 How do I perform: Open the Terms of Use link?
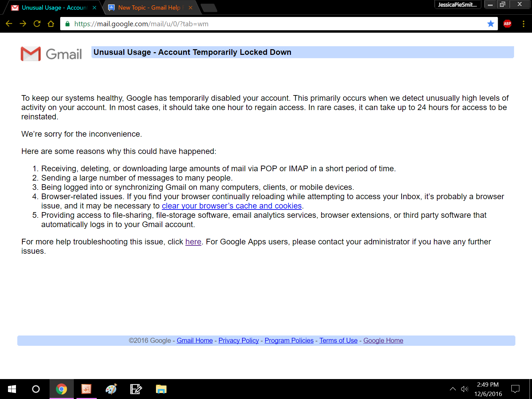click(338, 340)
